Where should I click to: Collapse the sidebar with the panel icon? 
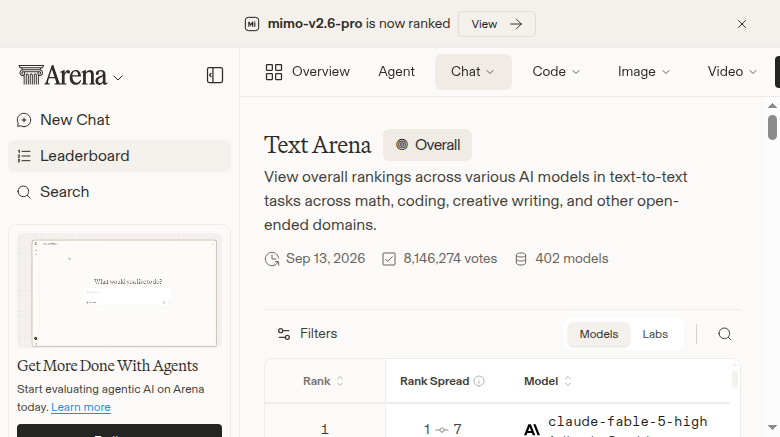pyautogui.click(x=215, y=75)
